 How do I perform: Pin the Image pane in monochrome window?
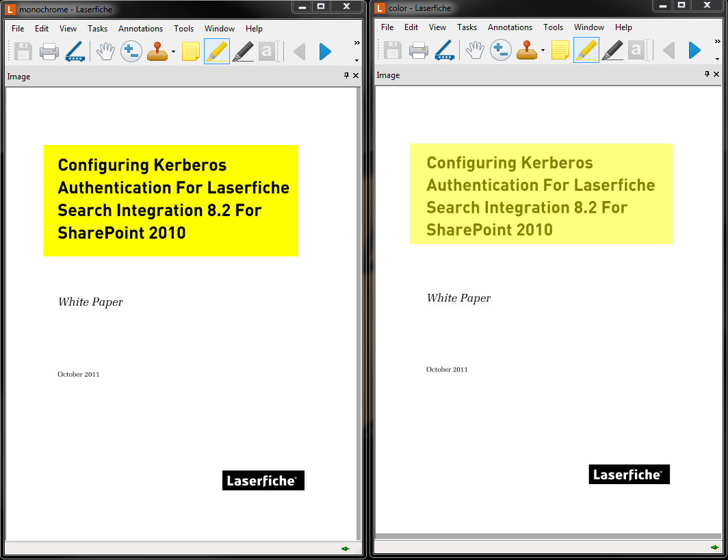[346, 75]
